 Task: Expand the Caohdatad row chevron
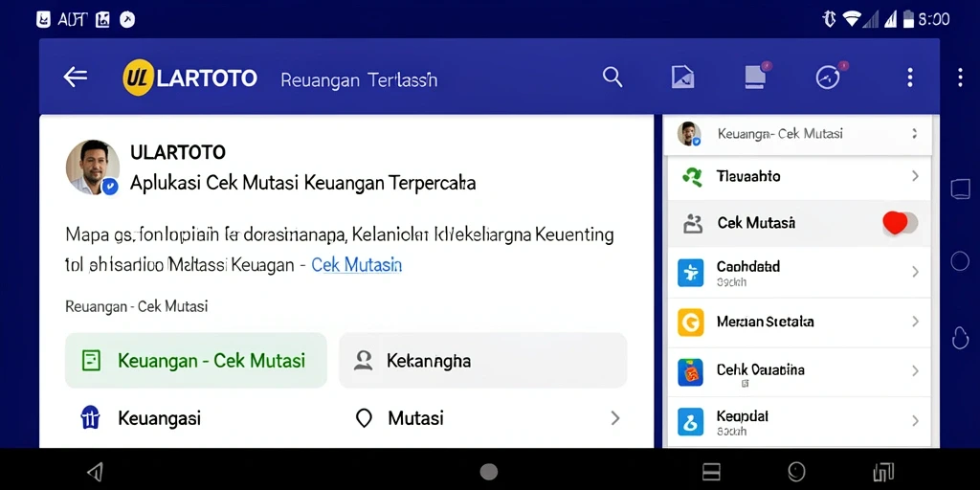(x=915, y=272)
